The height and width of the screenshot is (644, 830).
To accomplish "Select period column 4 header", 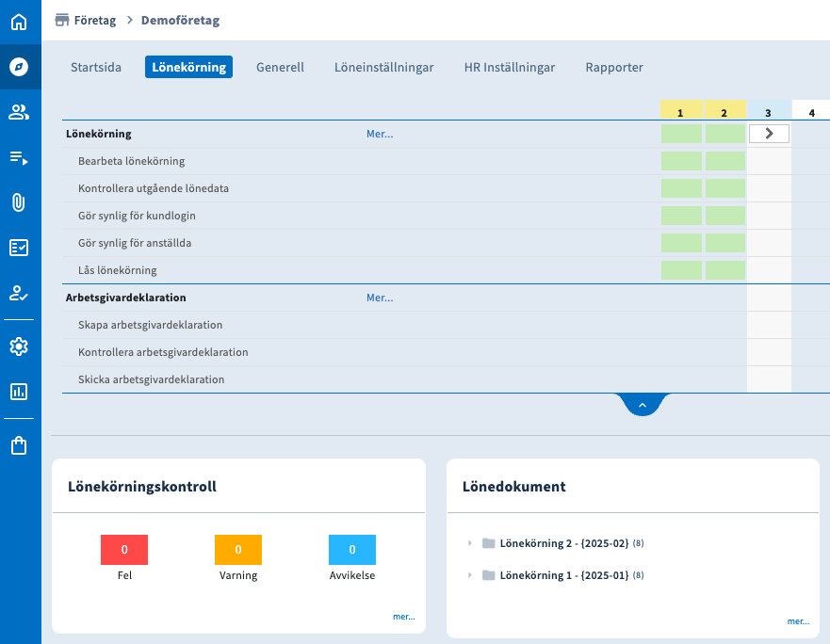I will pos(811,112).
